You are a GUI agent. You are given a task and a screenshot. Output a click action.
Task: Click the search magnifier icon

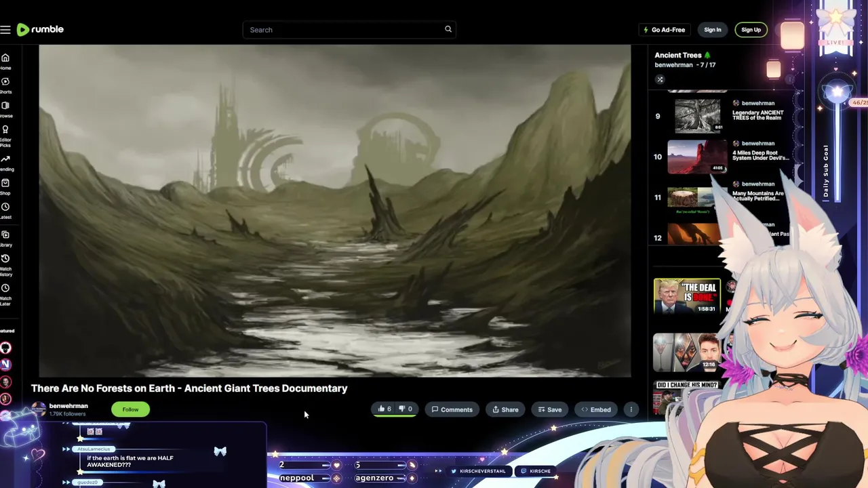[448, 29]
